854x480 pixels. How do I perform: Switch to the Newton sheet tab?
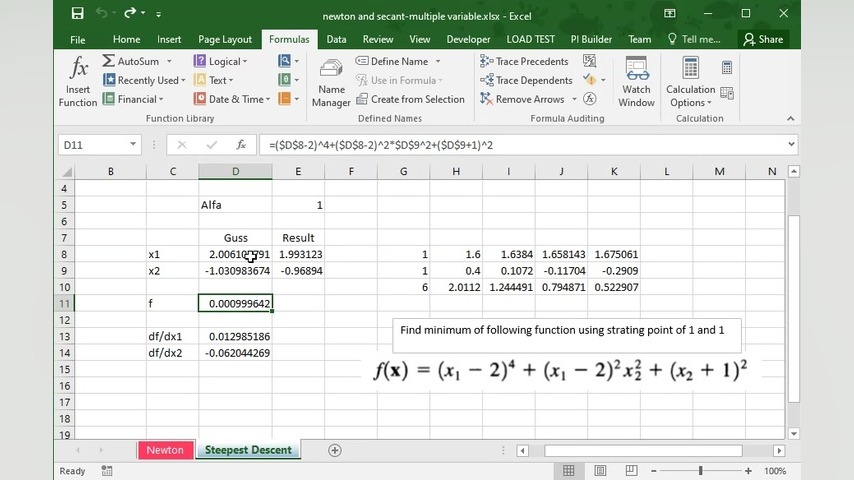[165, 450]
